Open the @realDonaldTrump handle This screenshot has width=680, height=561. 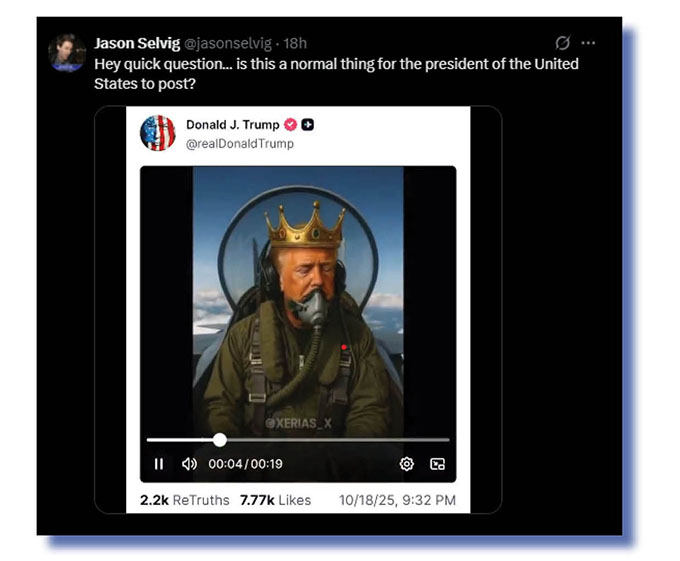(240, 144)
